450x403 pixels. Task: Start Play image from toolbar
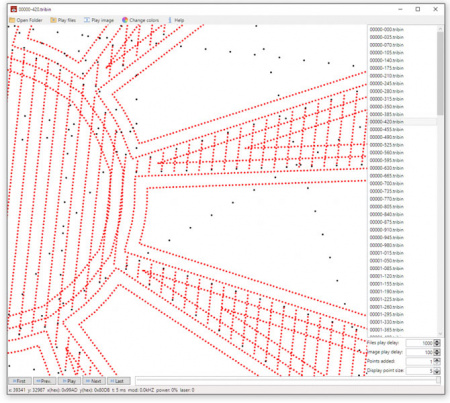[99, 20]
